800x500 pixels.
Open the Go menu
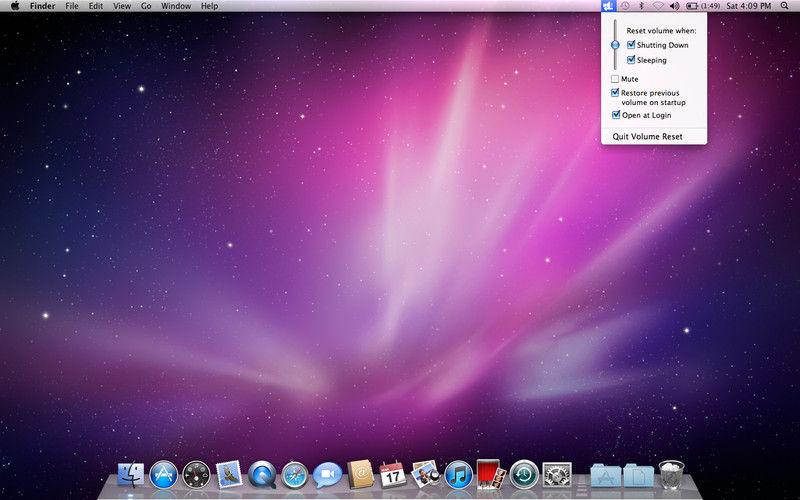click(x=146, y=6)
